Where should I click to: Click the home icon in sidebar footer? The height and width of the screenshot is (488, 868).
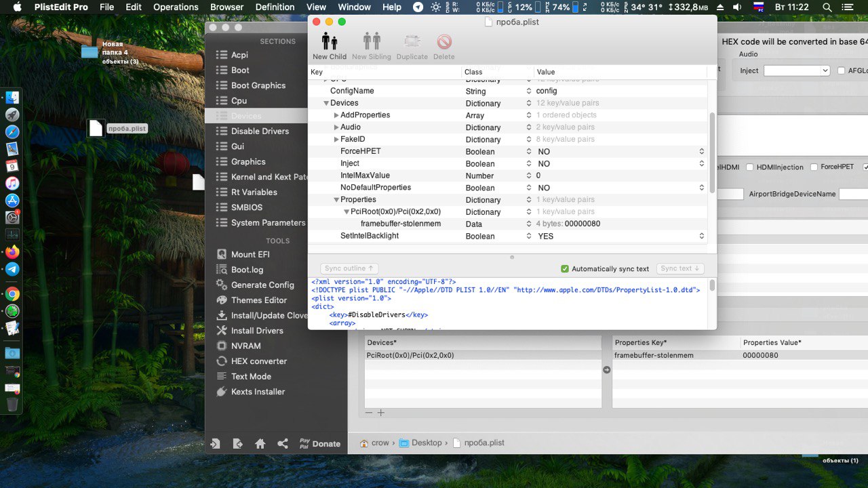click(x=260, y=444)
